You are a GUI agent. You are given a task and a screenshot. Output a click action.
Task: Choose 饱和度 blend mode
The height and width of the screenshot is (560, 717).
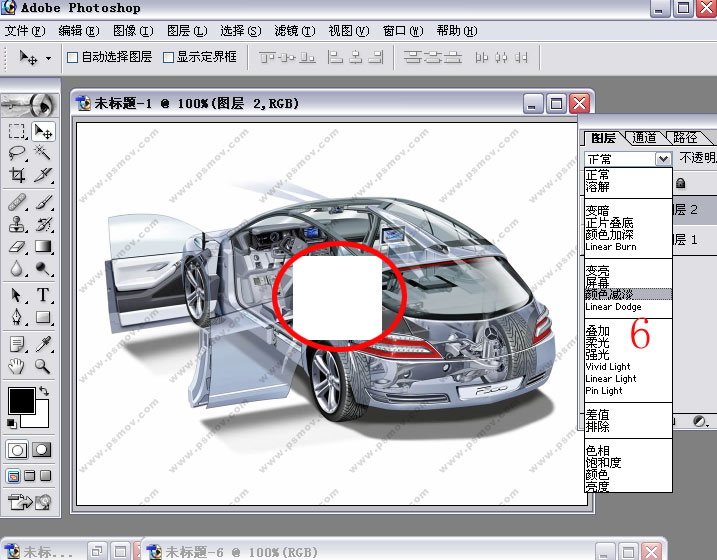click(x=604, y=463)
